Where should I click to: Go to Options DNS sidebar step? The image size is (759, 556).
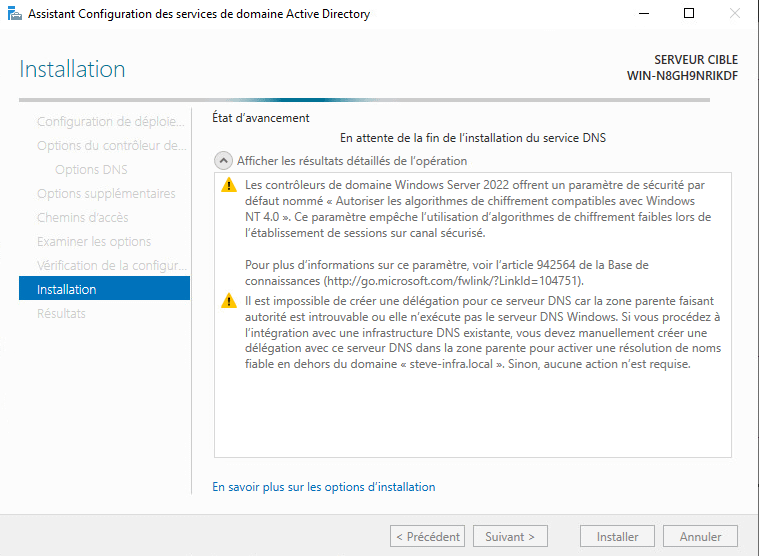point(91,169)
